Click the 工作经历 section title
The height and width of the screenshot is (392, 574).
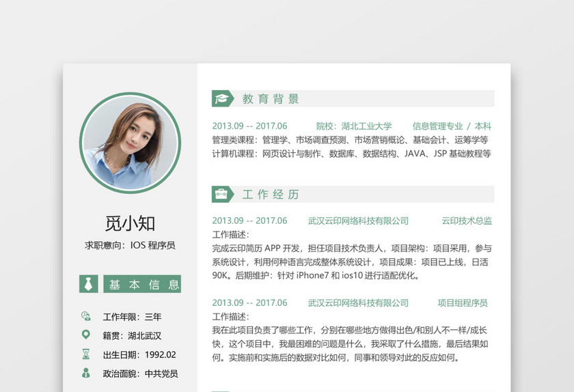(271, 195)
